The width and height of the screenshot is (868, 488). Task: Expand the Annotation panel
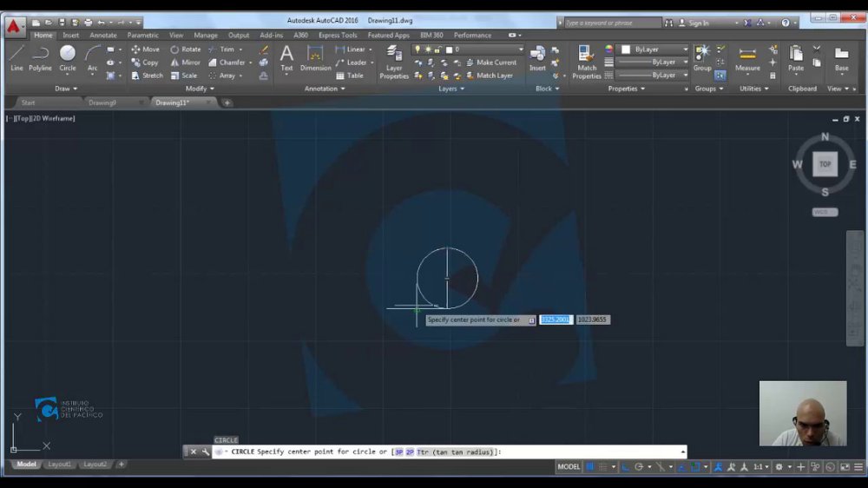click(325, 89)
